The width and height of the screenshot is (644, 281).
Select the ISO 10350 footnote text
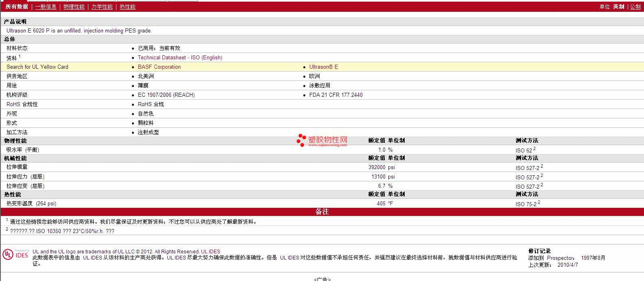pos(62,231)
